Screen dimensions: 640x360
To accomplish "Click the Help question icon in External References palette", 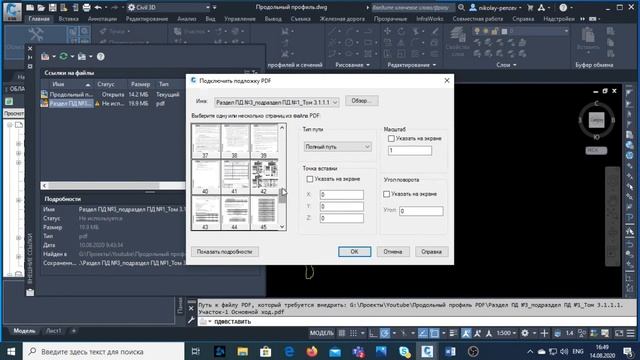I will pyautogui.click(x=100, y=57).
